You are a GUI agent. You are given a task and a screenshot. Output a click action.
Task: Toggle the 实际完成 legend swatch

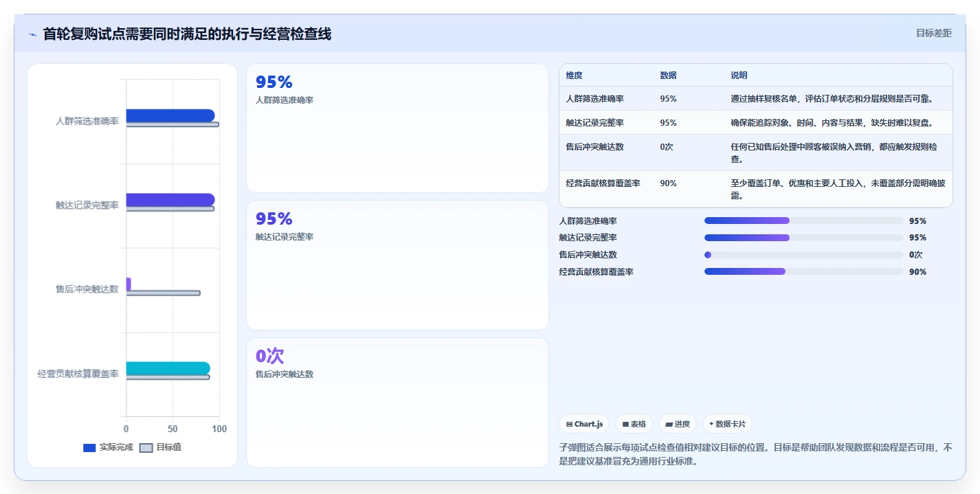(89, 448)
